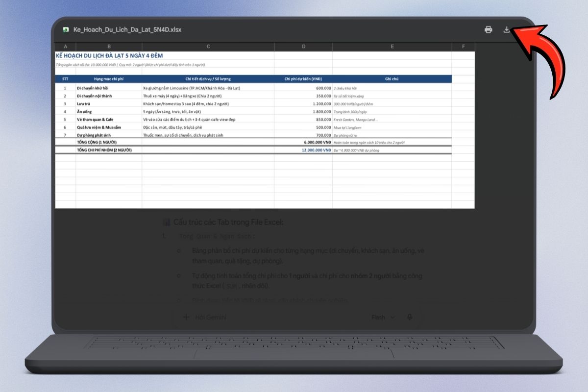Click the STT header cell
This screenshot has height=392, width=588.
(x=65, y=79)
